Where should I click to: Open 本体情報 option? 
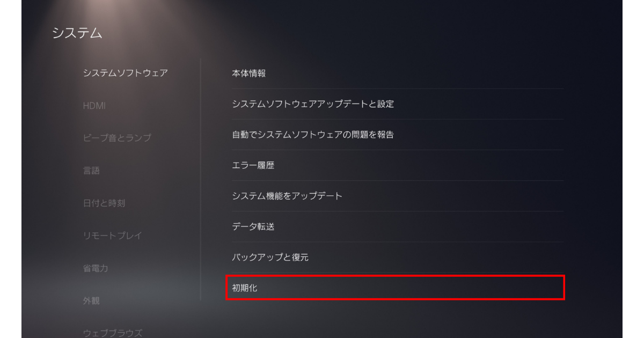pyautogui.click(x=395, y=74)
